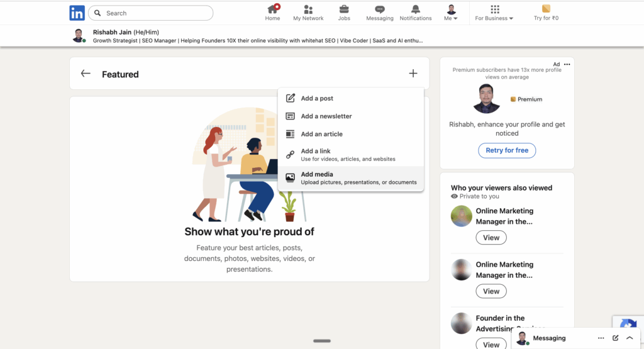Click the search magnifier icon
Viewport: 644px width, 349px height.
(x=97, y=13)
